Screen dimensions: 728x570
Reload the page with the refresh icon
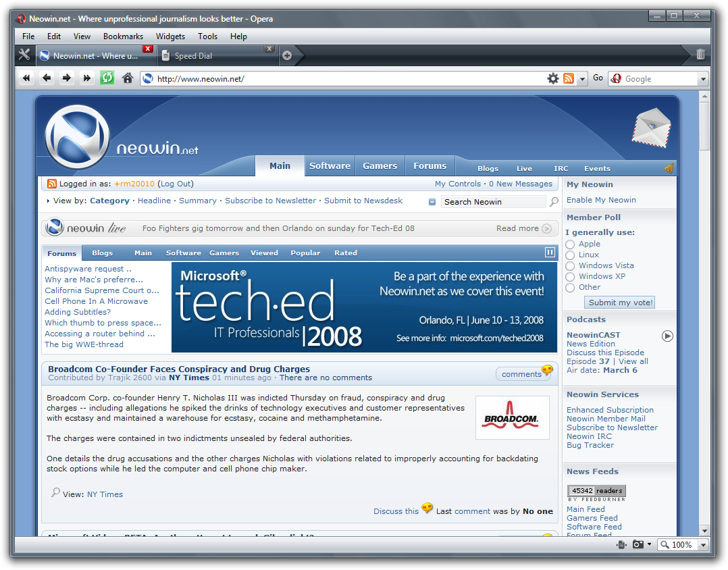107,78
